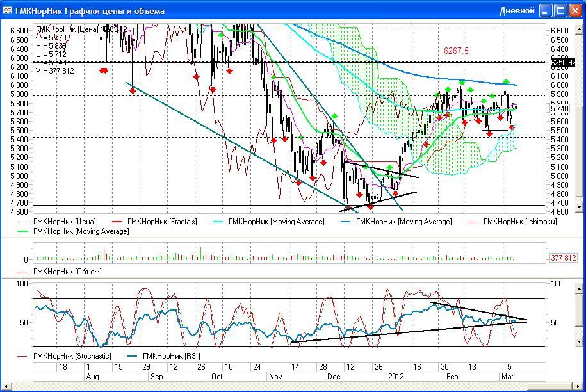Click the oscillator pane scroll up arrow
586x392 pixels.
point(580,288)
